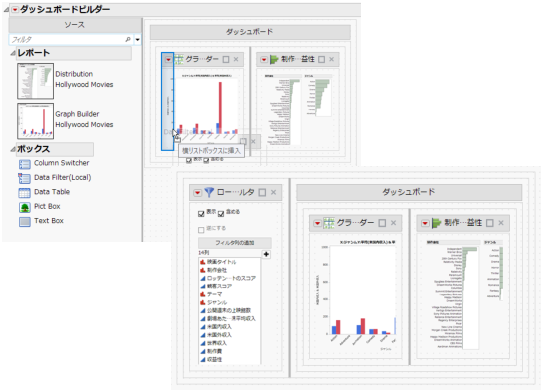Open red triangle menu of ロー…ルタ filter panel
Screen dimensions: 544x392
197,193
